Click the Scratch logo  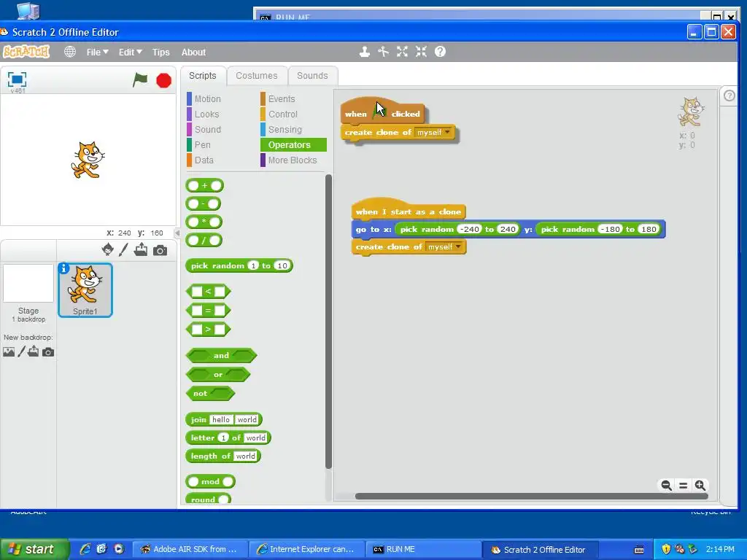26,52
